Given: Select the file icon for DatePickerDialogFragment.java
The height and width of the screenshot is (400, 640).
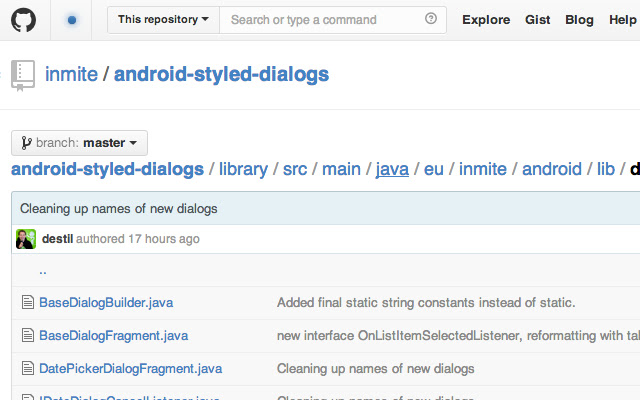Looking at the screenshot, I should click(28, 369).
